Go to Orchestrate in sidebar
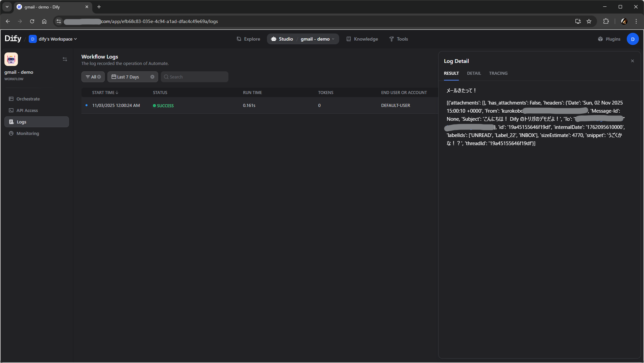 point(28,99)
